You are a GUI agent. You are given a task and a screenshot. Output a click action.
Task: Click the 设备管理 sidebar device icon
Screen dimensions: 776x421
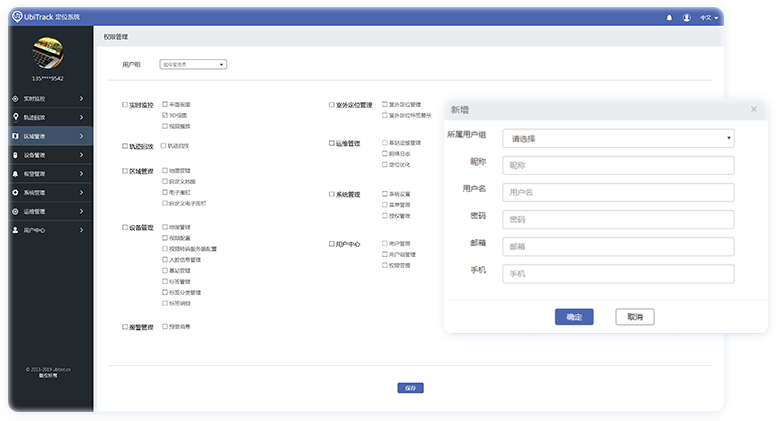pyautogui.click(x=15, y=155)
